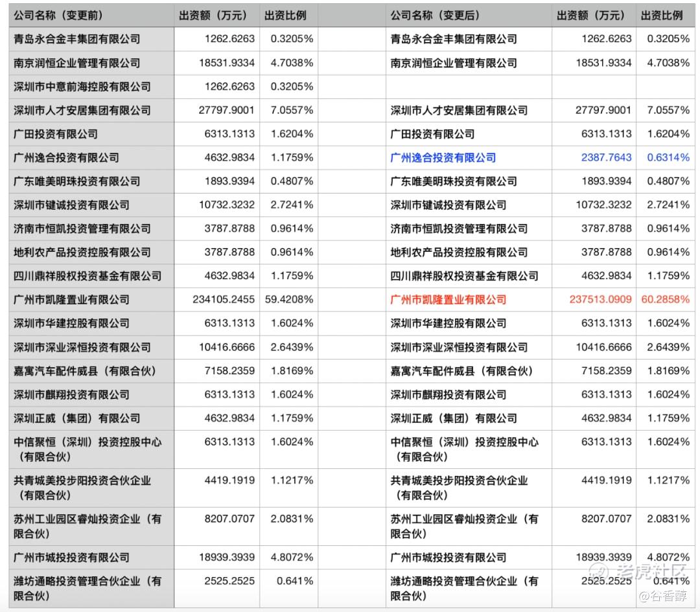Click 深圳市深业深恒投资有限公司 in after-change column
This screenshot has height=612, width=700.
[x=459, y=347]
